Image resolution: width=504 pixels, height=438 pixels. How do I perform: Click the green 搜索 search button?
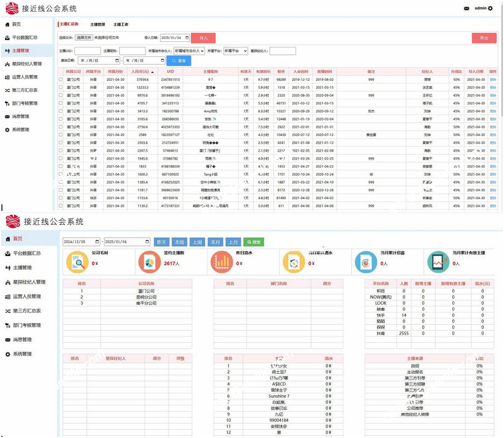(x=254, y=242)
